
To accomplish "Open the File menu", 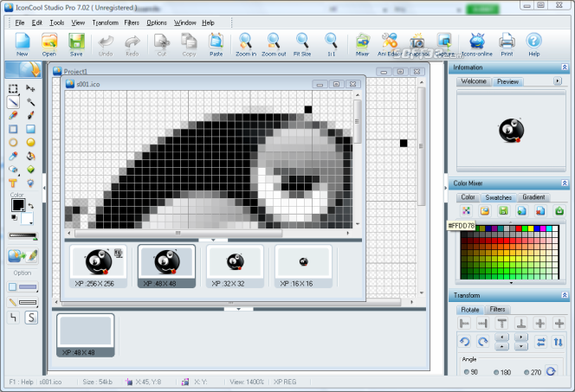I will coord(20,22).
